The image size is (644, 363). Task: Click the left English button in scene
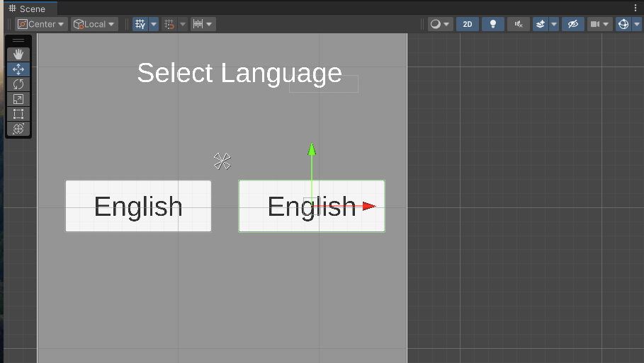pos(138,206)
